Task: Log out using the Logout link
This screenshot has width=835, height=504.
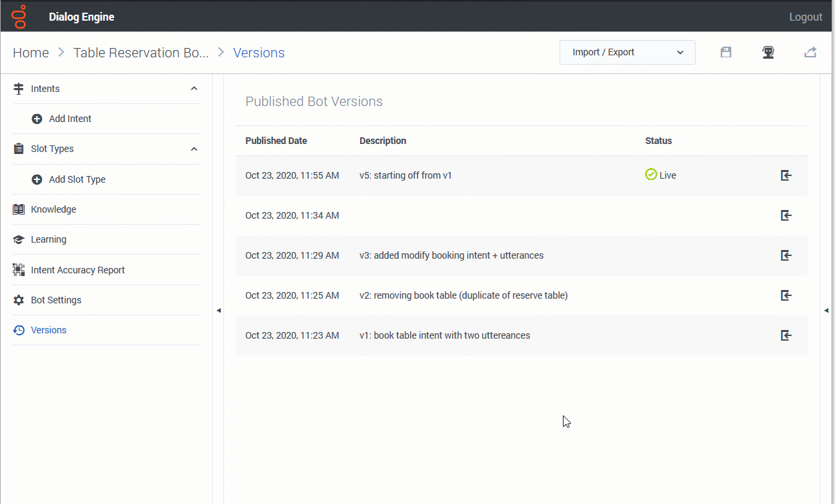Action: point(806,17)
